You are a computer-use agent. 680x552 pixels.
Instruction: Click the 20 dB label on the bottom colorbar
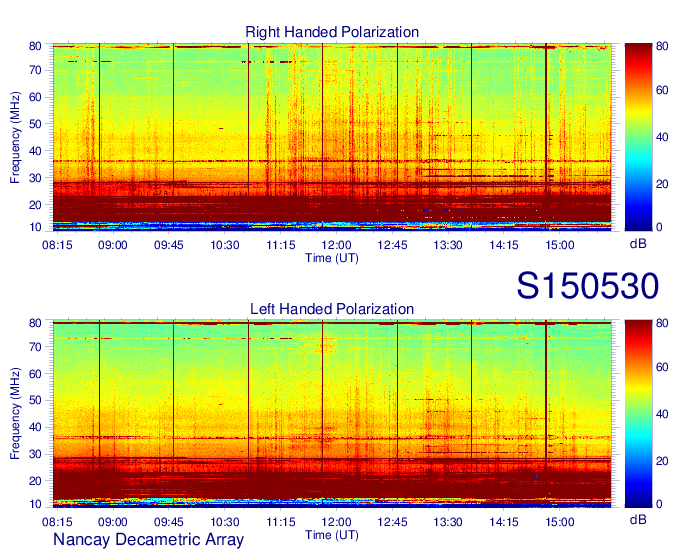(x=662, y=461)
